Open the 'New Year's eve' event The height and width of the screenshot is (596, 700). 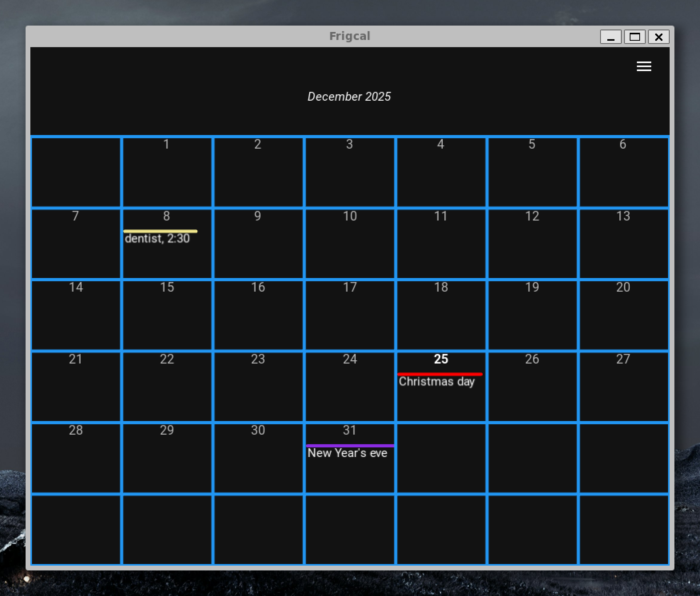(x=347, y=453)
